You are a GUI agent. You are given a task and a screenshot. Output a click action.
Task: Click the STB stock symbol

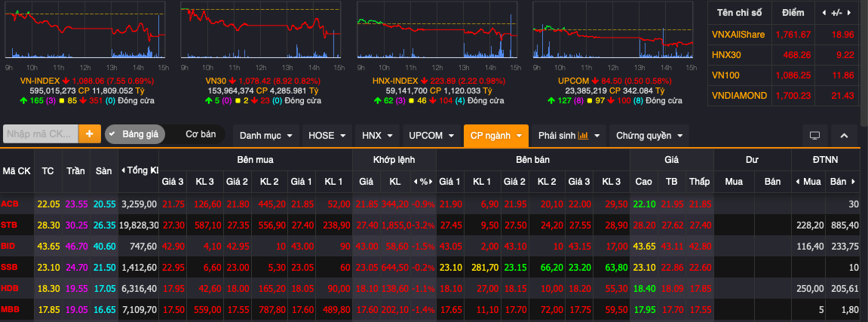point(9,225)
